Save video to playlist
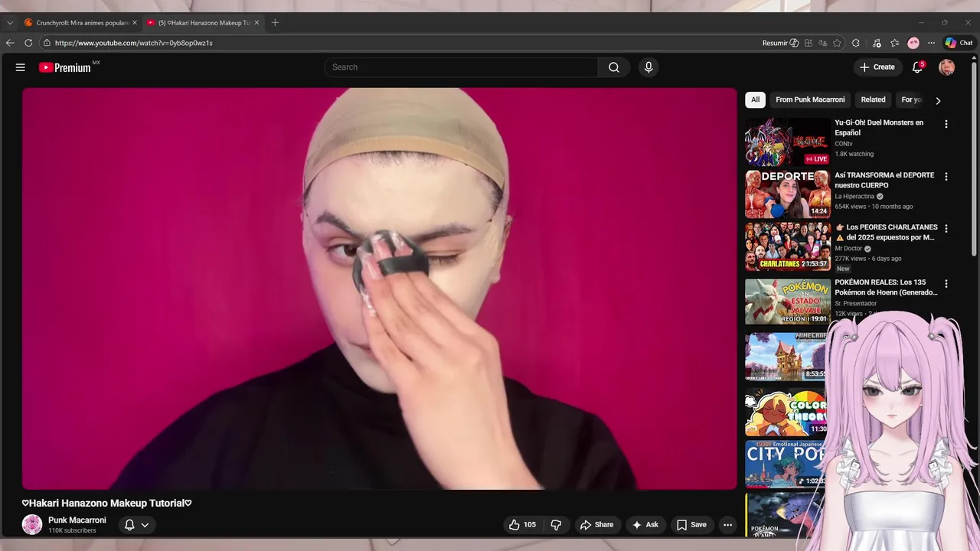980x551 pixels. click(x=691, y=524)
